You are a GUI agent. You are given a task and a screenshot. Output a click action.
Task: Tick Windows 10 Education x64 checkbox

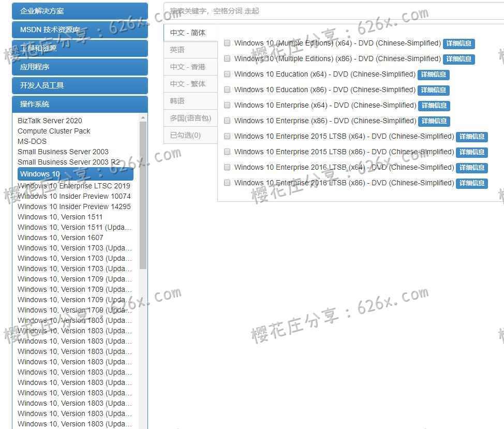(x=227, y=74)
